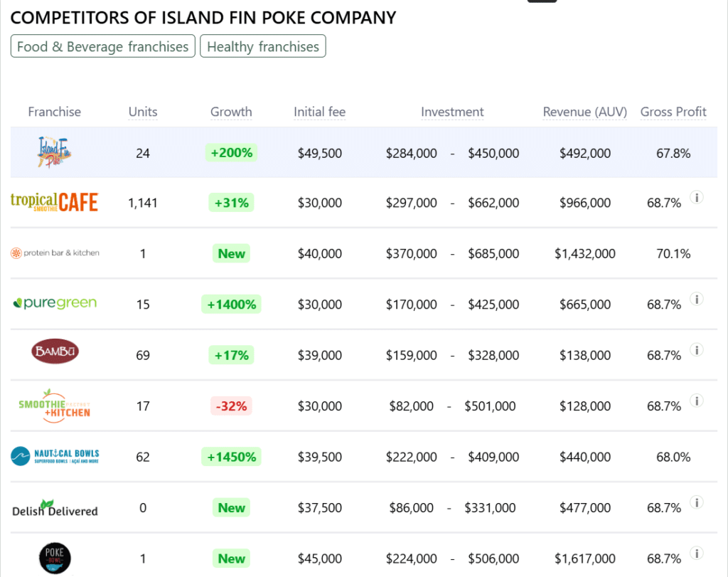Click the 70.1% gross profit value

[673, 254]
